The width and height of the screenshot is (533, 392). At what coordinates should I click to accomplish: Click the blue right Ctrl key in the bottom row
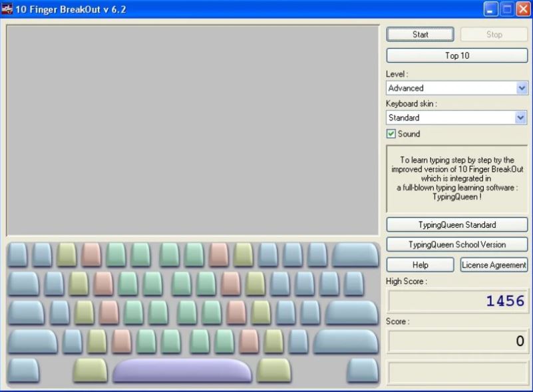363,370
